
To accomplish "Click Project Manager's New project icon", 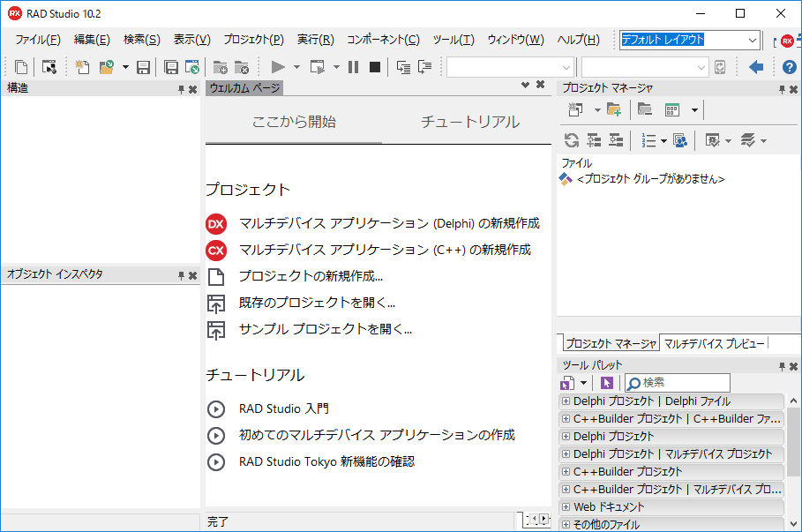I will pos(576,109).
